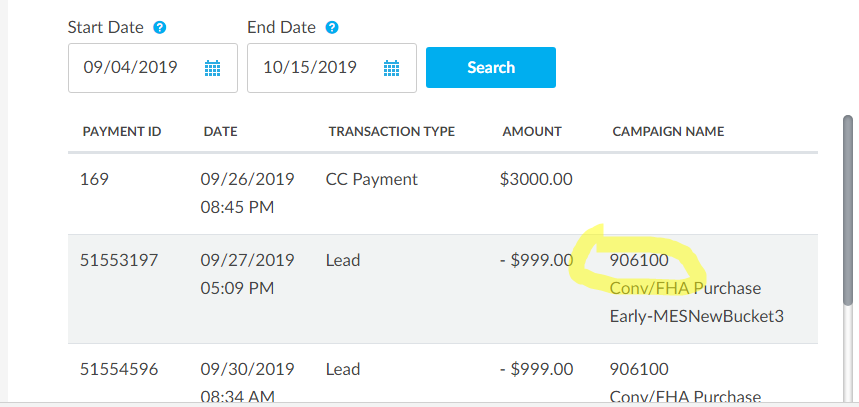Click the 09/30/2019 lead's 906100 campaign

tap(639, 369)
